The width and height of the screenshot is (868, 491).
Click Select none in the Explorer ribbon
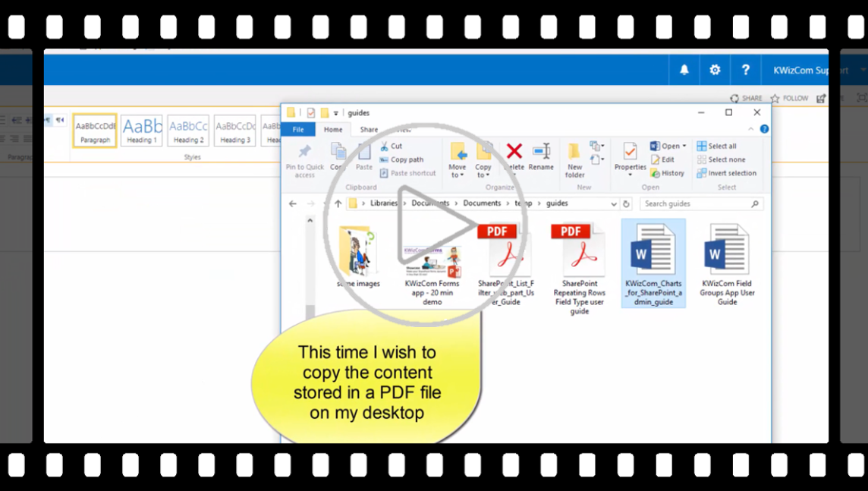coord(721,159)
